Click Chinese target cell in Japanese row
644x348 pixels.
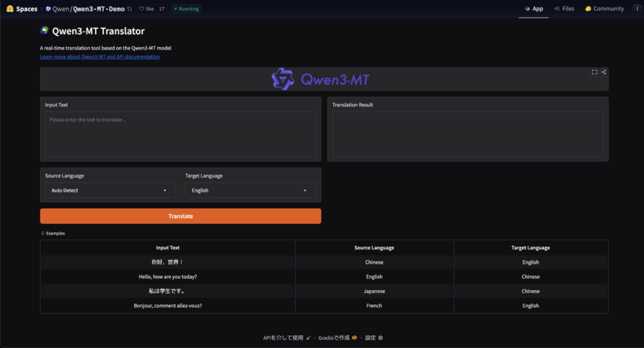click(x=531, y=291)
